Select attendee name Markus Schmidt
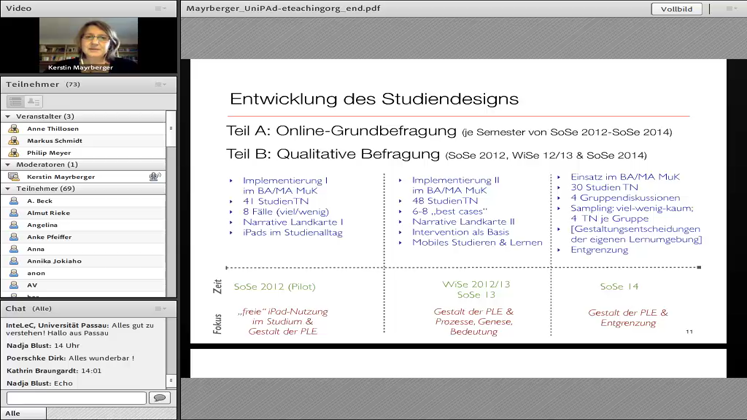 point(54,140)
